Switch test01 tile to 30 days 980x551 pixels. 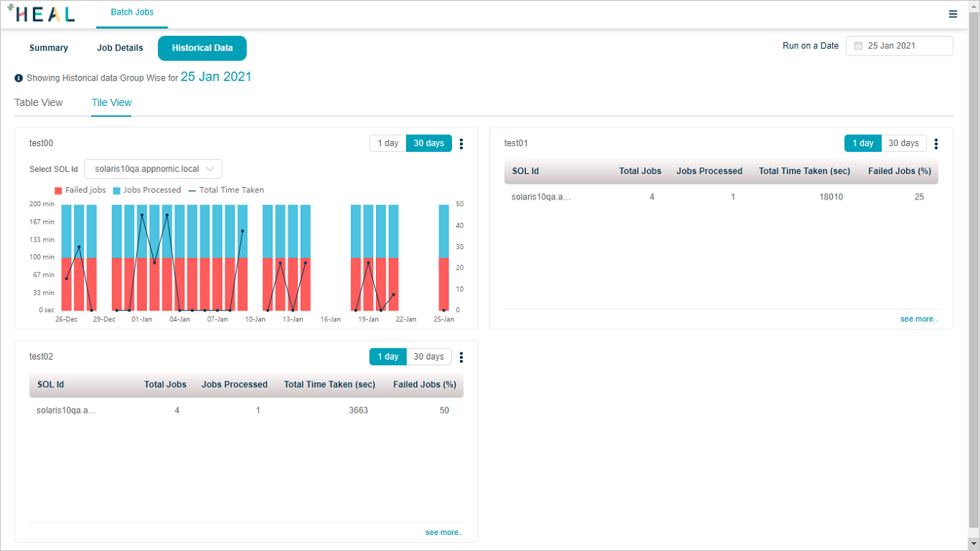[903, 143]
